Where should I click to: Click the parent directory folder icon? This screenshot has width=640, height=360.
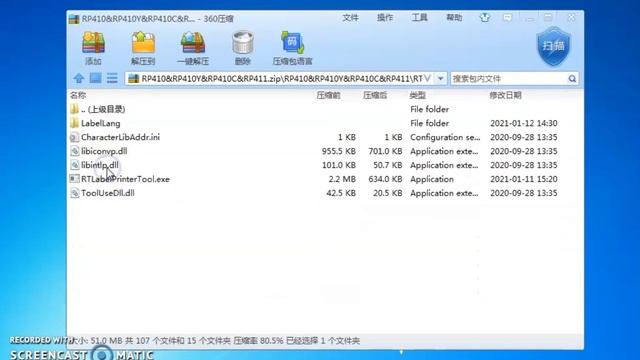click(x=74, y=109)
